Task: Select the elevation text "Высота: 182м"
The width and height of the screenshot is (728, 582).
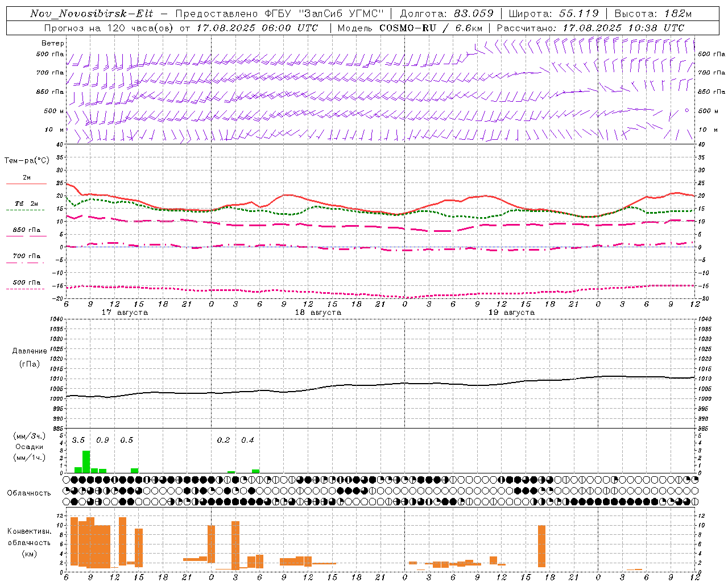Action: 653,14
